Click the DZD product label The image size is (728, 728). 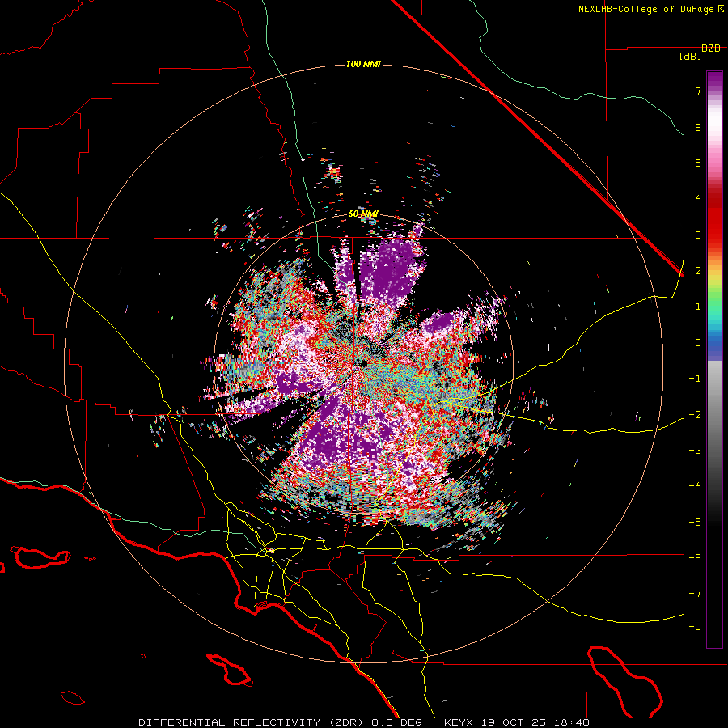tap(710, 49)
